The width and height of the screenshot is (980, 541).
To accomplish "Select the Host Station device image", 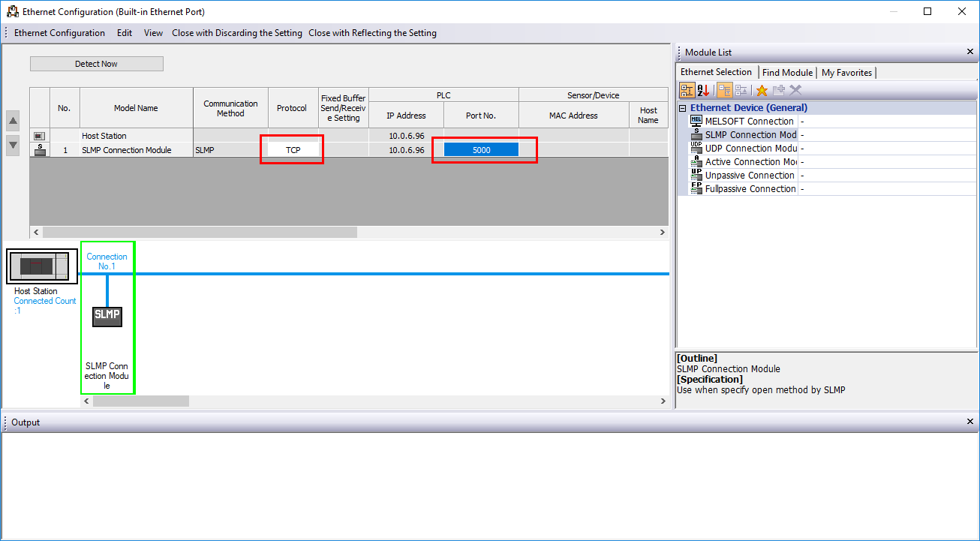I will pyautogui.click(x=42, y=266).
